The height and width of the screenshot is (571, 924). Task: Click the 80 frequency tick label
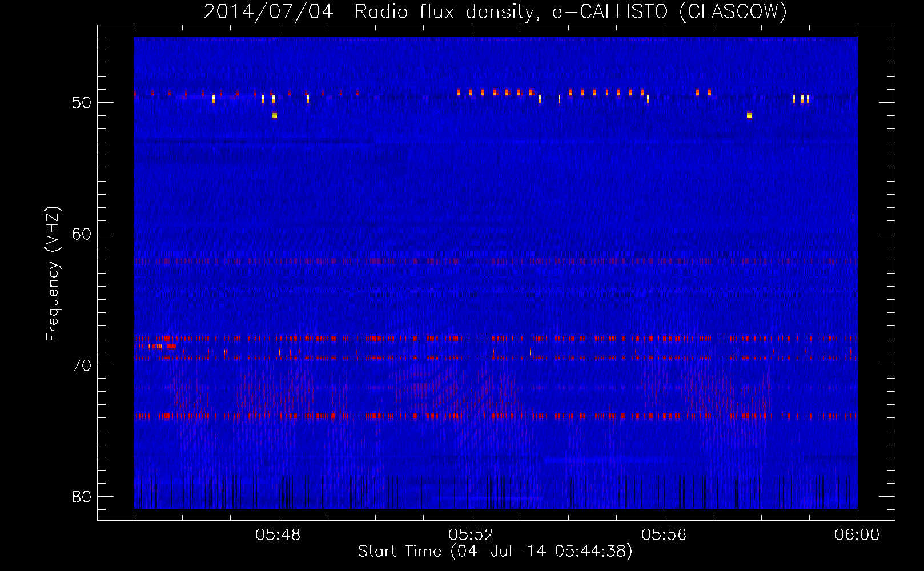[x=82, y=497]
